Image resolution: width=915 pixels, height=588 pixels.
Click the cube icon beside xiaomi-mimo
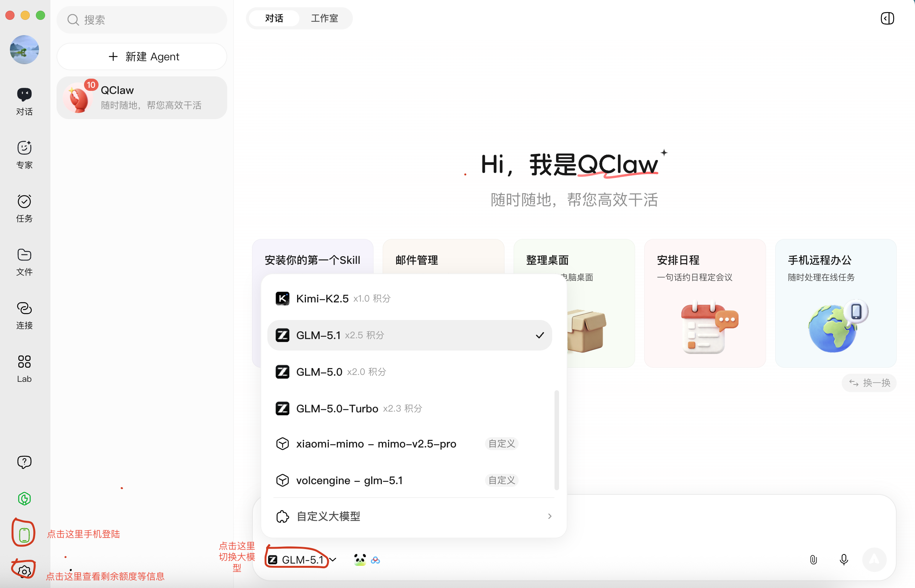[x=283, y=444]
